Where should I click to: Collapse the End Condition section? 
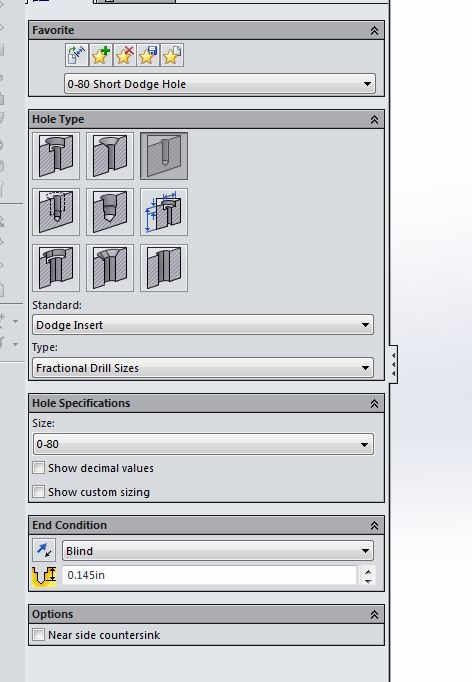tap(374, 526)
